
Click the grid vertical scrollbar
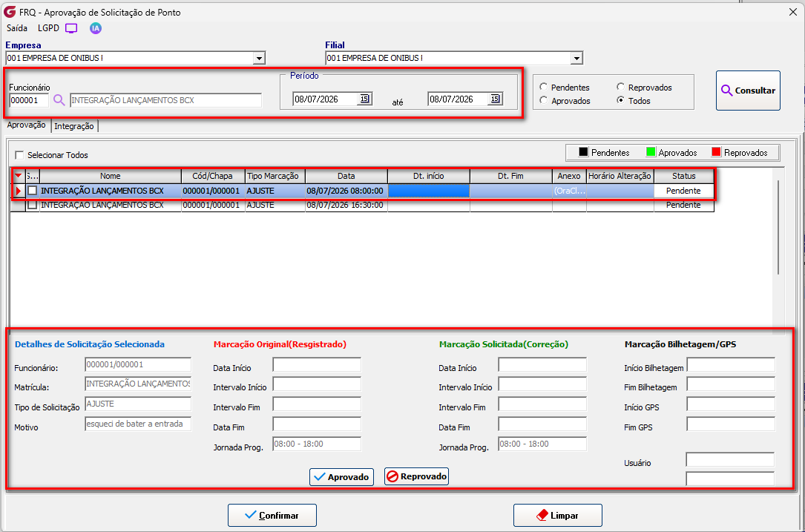click(778, 226)
